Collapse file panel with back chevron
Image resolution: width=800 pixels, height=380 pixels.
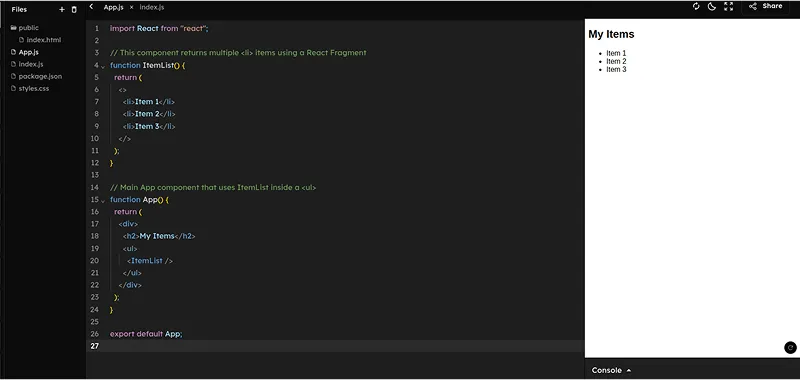coord(91,7)
